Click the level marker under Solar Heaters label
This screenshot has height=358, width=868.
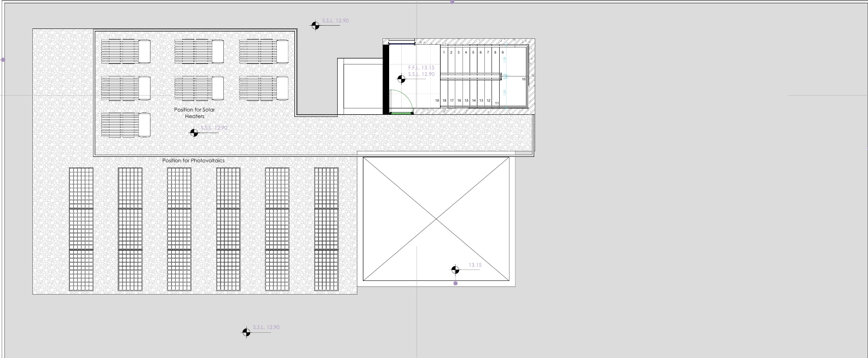[194, 132]
